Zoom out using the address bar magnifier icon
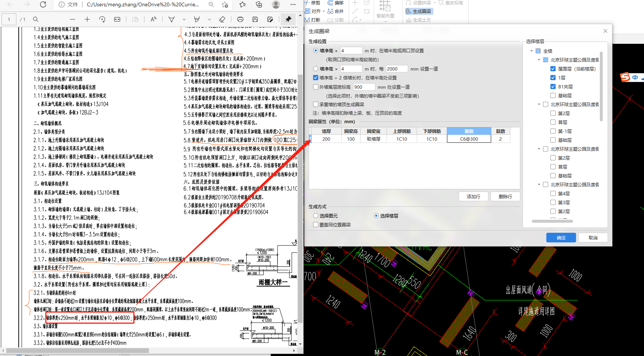Screen dimensions: 644x356 click(x=211, y=4)
